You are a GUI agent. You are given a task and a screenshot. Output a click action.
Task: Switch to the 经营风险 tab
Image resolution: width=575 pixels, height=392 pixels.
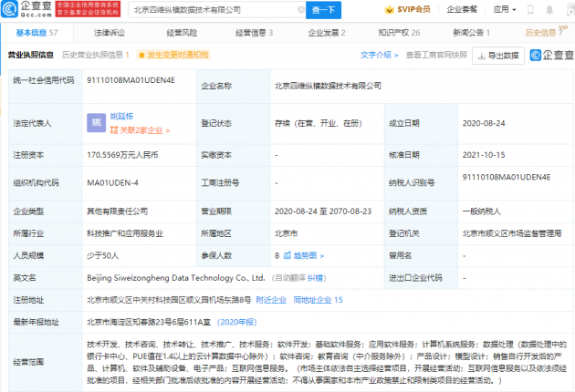coord(182,33)
